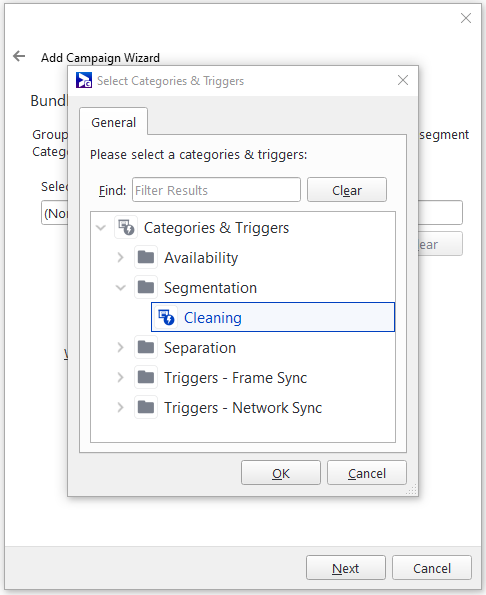Go back with the wizard back arrow
486x595 pixels.
pyautogui.click(x=19, y=57)
